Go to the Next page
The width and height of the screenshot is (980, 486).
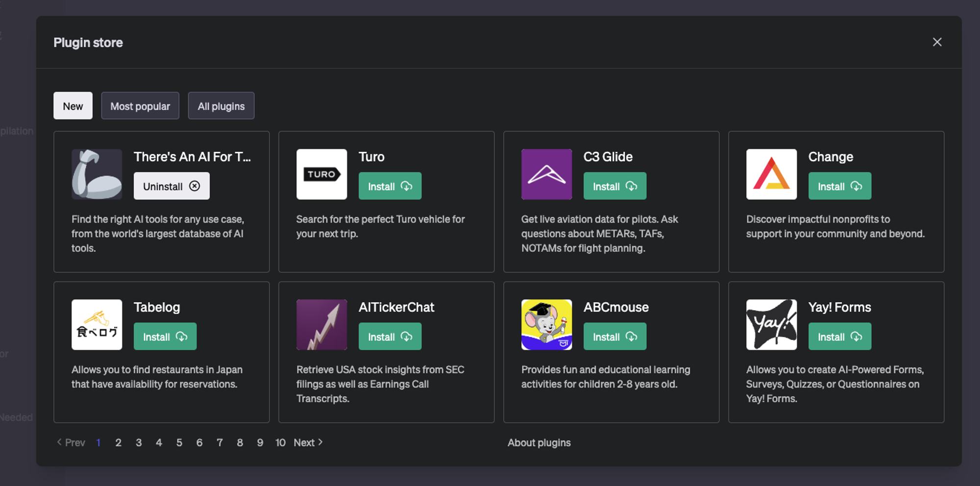308,442
